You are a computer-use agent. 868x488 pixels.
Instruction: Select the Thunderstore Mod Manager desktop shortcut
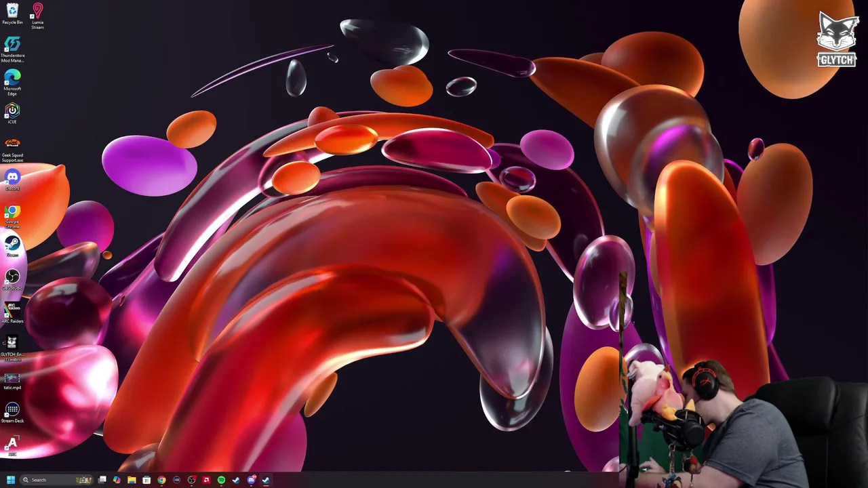(x=12, y=49)
